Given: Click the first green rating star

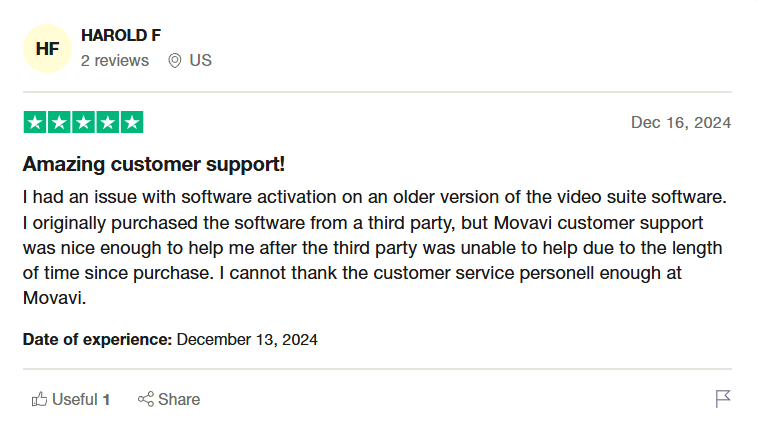Looking at the screenshot, I should (x=34, y=123).
